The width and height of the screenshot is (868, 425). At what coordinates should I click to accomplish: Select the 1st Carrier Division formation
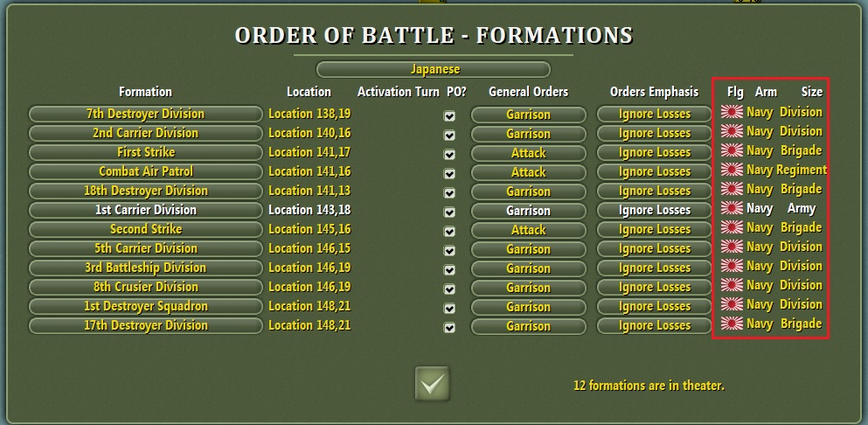[x=146, y=210]
